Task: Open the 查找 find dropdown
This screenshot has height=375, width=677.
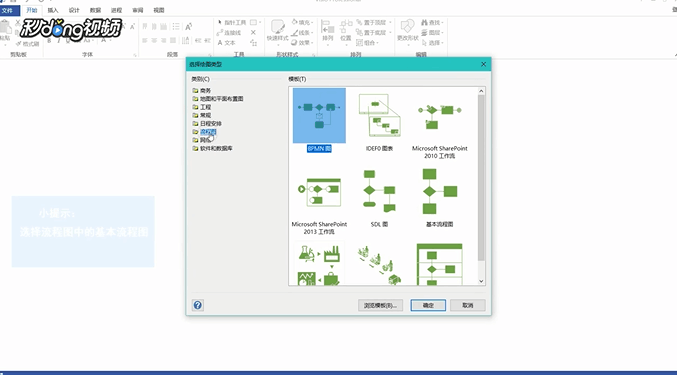Action: 433,22
